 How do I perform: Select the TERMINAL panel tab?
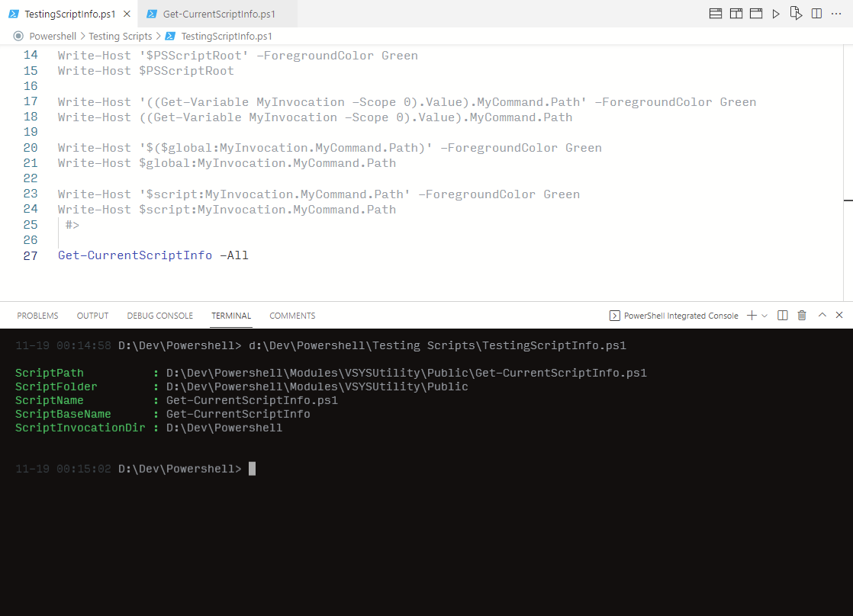coord(231,316)
